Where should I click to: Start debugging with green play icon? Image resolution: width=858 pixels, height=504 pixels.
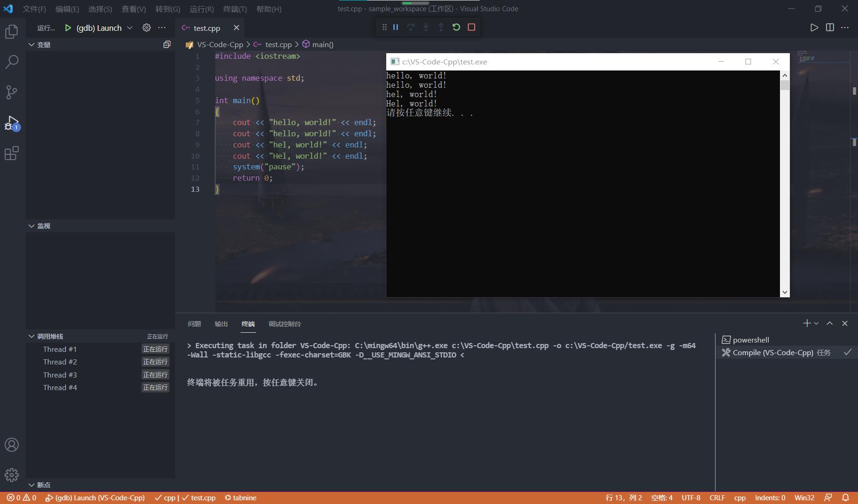click(68, 28)
